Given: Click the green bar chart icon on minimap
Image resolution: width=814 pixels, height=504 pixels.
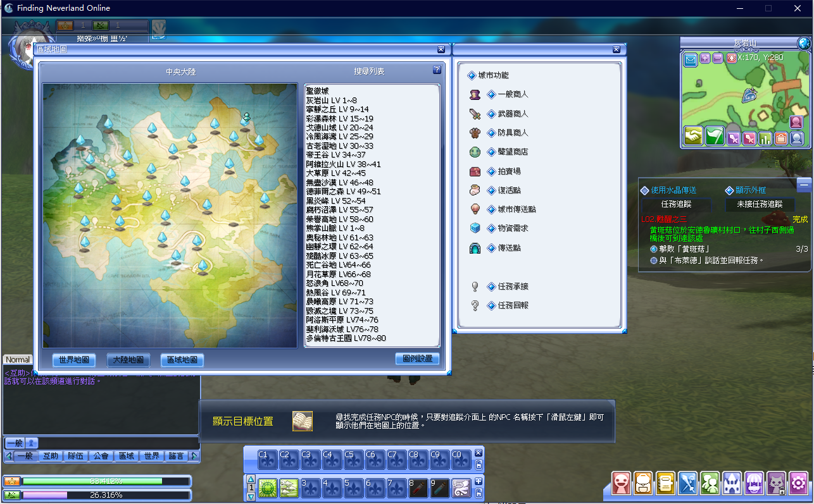Looking at the screenshot, I should point(765,138).
